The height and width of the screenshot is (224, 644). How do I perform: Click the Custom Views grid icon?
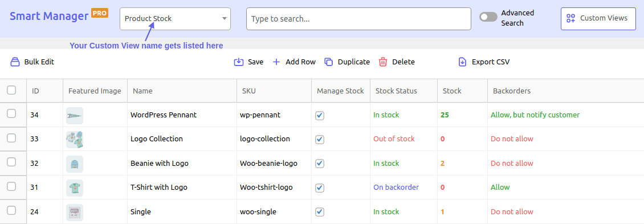point(570,18)
